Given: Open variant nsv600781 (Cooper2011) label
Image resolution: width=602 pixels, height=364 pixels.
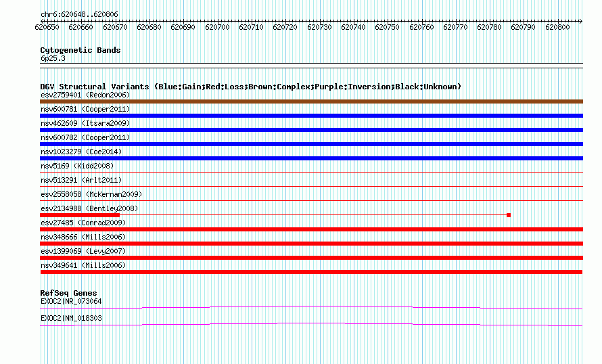Looking at the screenshot, I should coord(85,109).
